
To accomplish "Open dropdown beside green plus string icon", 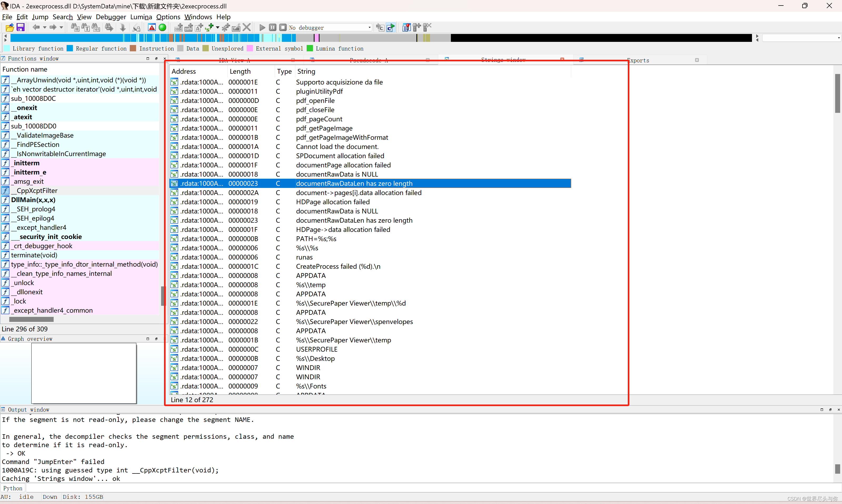I will point(217,28).
